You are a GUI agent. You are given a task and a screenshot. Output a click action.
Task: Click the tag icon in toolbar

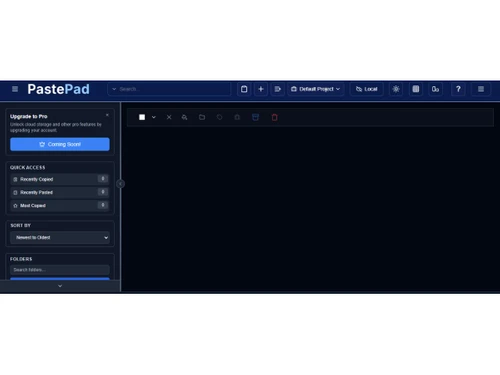point(219,117)
